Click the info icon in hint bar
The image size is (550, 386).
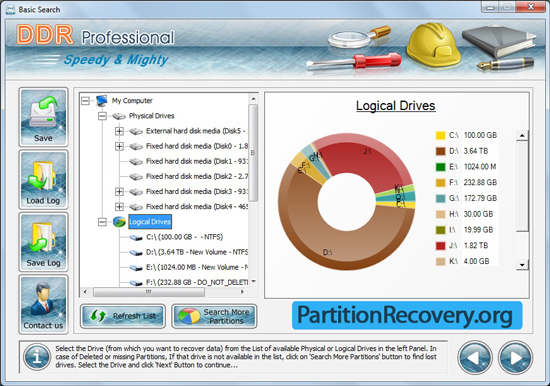tap(36, 357)
